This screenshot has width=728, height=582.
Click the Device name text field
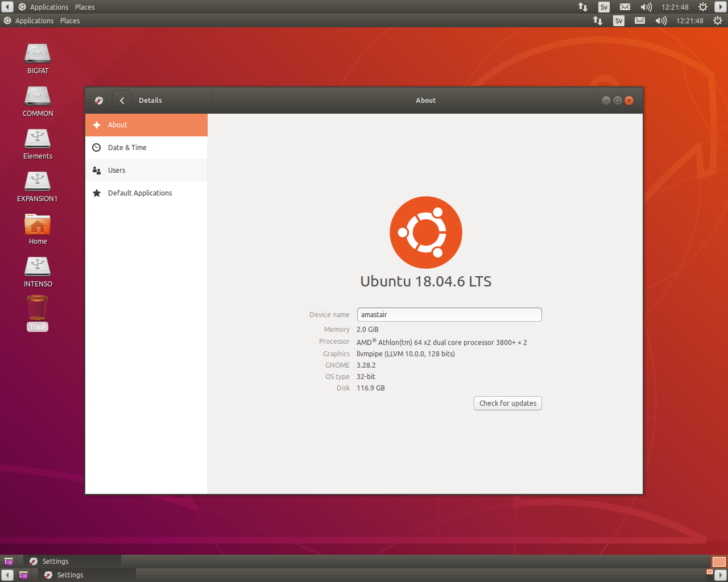point(449,315)
